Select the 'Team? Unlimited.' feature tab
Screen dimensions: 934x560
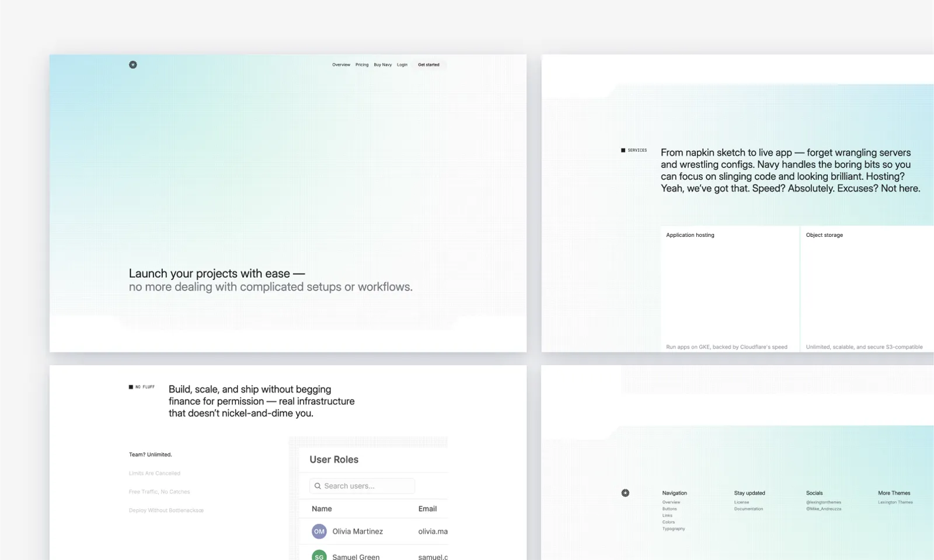[151, 454]
